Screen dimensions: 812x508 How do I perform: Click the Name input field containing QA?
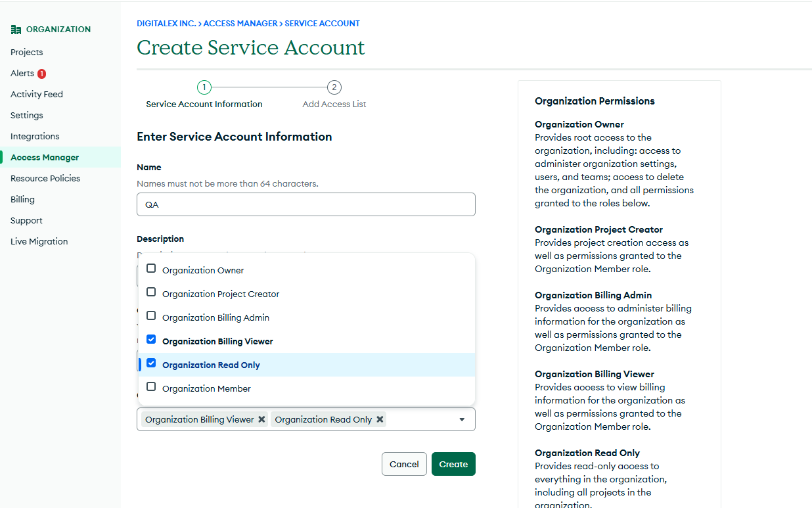(305, 204)
